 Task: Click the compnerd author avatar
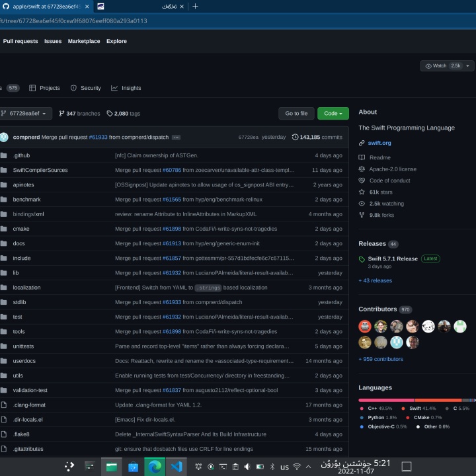click(x=4, y=138)
